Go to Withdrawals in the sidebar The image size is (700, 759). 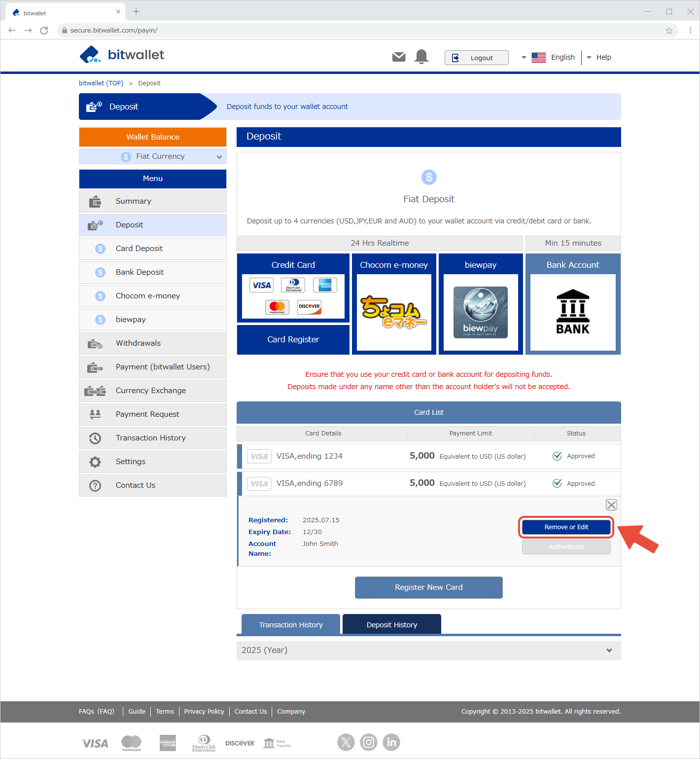coord(138,343)
